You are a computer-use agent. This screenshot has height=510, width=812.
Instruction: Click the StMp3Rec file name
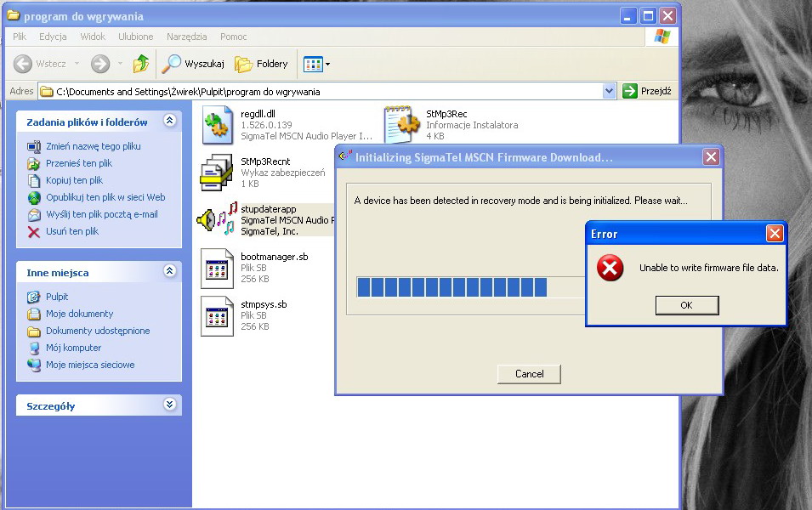pyautogui.click(x=446, y=114)
